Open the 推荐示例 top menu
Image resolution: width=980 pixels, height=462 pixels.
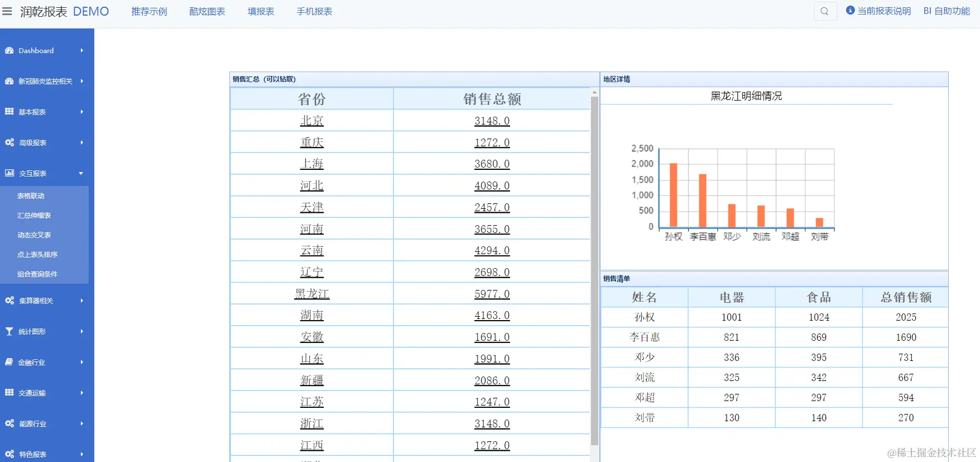(x=149, y=11)
